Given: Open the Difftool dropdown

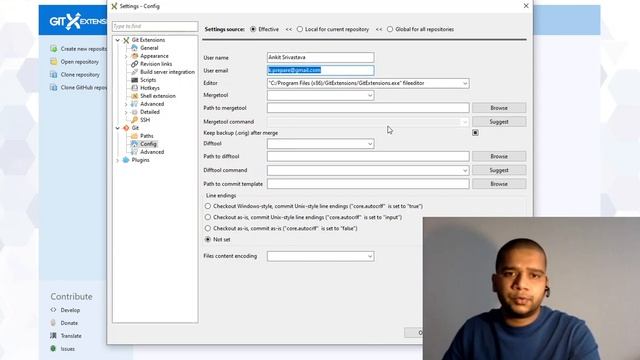Looking at the screenshot, I should [x=370, y=144].
